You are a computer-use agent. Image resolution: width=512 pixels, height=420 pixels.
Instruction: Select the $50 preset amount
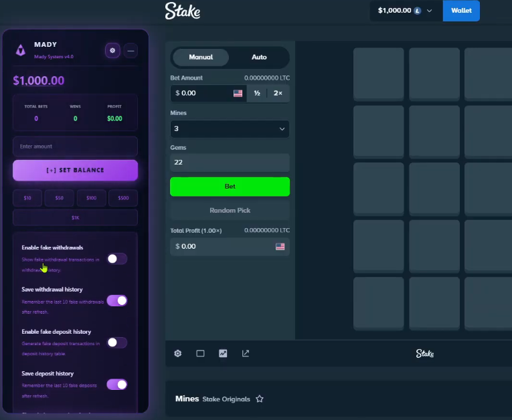(59, 198)
